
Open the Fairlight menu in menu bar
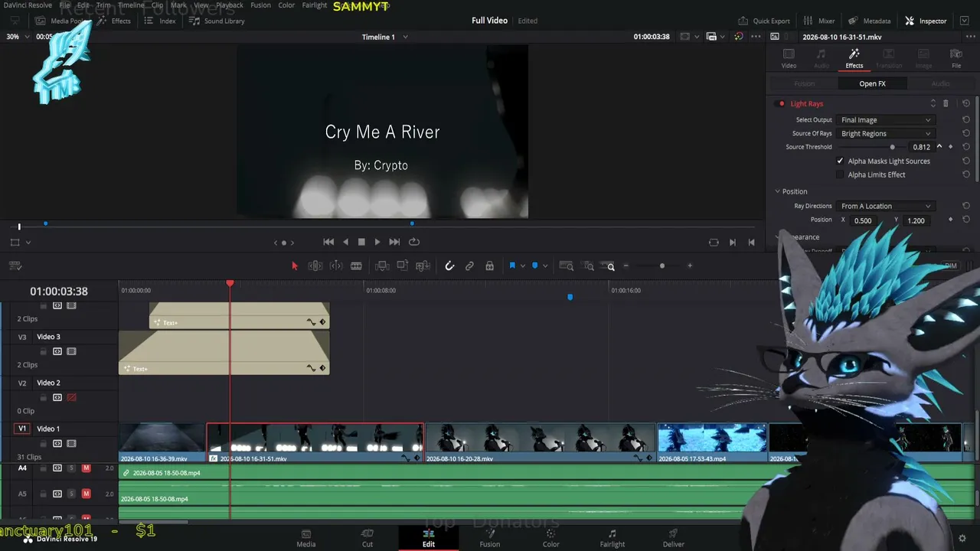pyautogui.click(x=315, y=5)
